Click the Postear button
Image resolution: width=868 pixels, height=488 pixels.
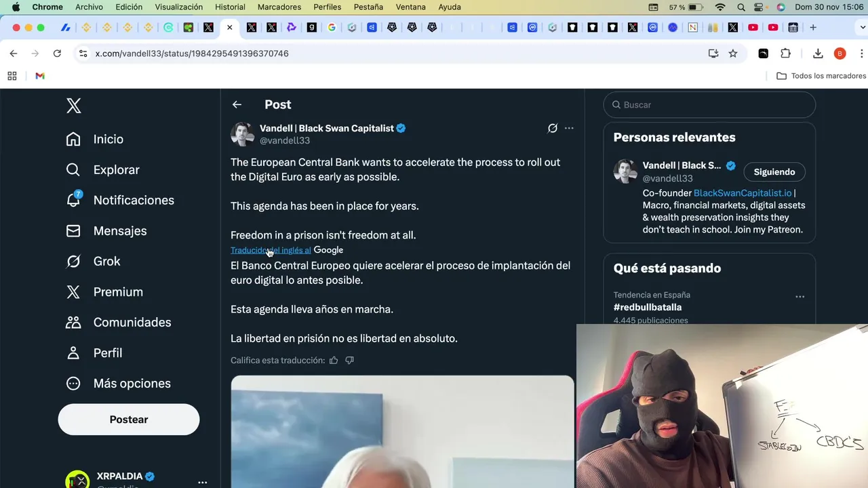pos(129,420)
